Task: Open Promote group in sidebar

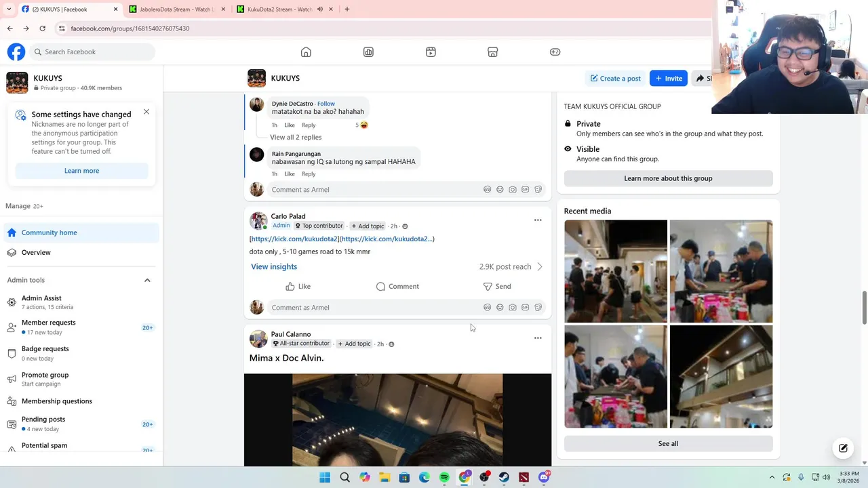Action: [x=81, y=379]
